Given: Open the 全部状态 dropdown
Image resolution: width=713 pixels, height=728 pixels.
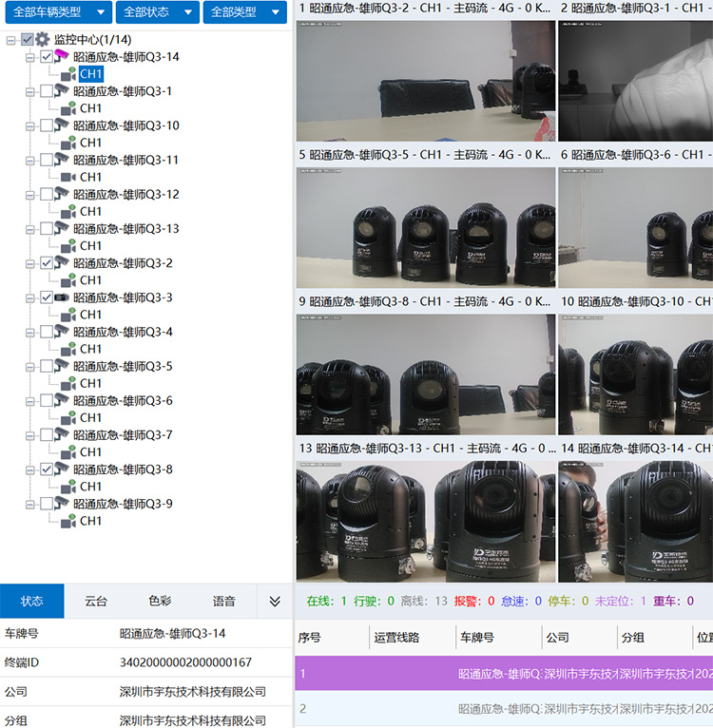Looking at the screenshot, I should pyautogui.click(x=157, y=12).
